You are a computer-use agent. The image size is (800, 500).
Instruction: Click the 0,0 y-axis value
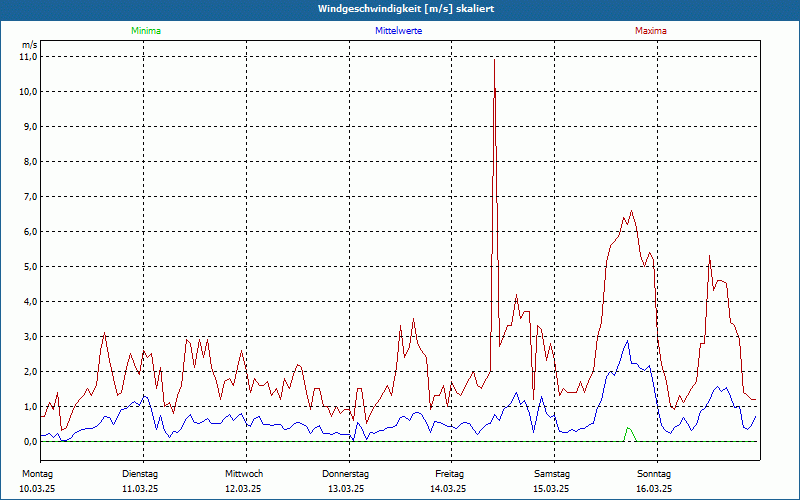(x=31, y=441)
